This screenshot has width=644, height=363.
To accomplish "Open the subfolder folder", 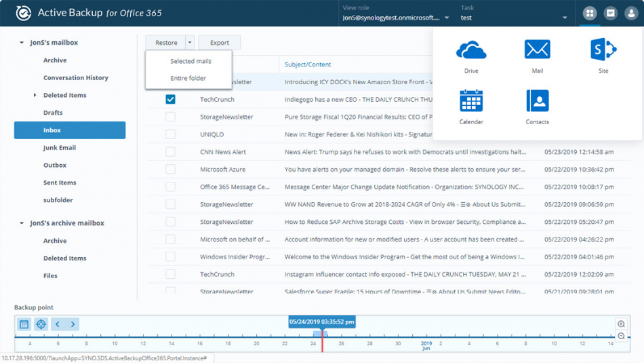I will pos(58,199).
